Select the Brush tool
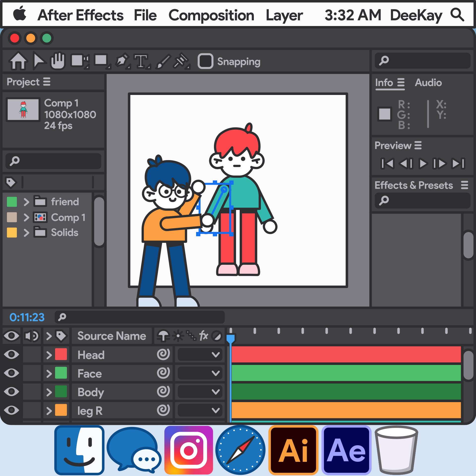This screenshot has height=476, width=476. click(163, 61)
